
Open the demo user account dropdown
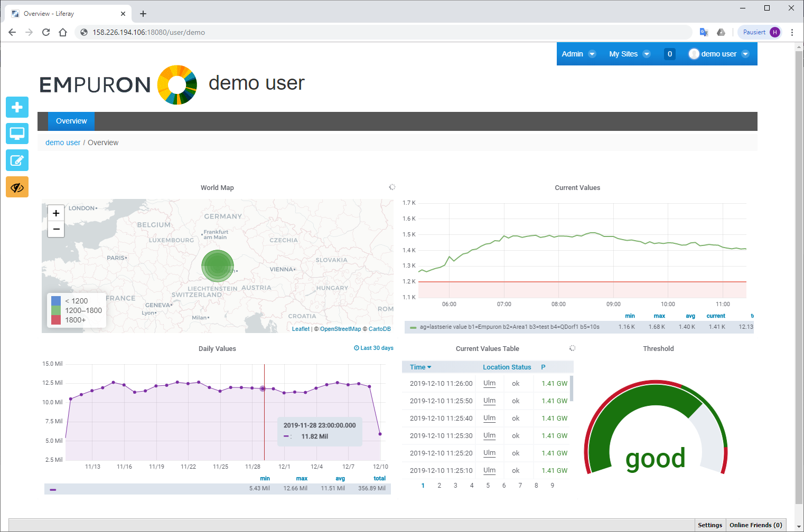[719, 54]
